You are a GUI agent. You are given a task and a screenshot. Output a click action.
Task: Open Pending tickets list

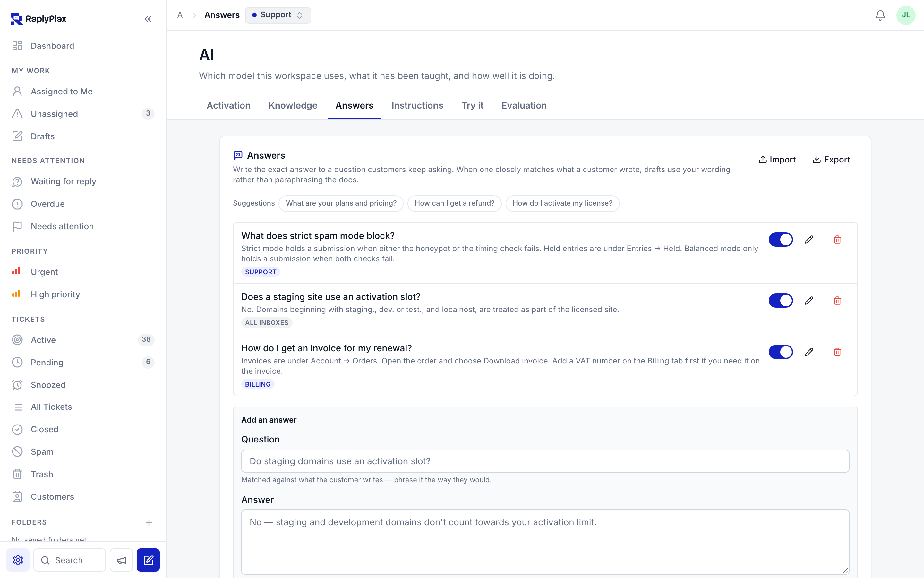(x=83, y=362)
